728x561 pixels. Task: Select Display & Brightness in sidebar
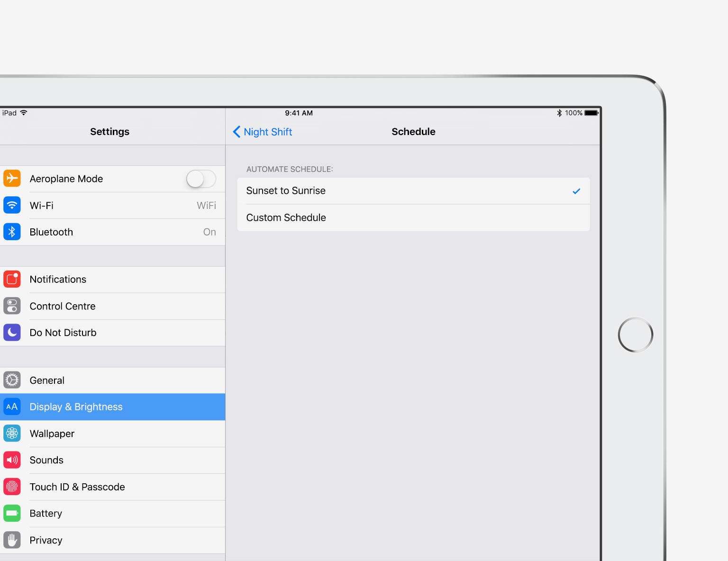[x=112, y=407]
